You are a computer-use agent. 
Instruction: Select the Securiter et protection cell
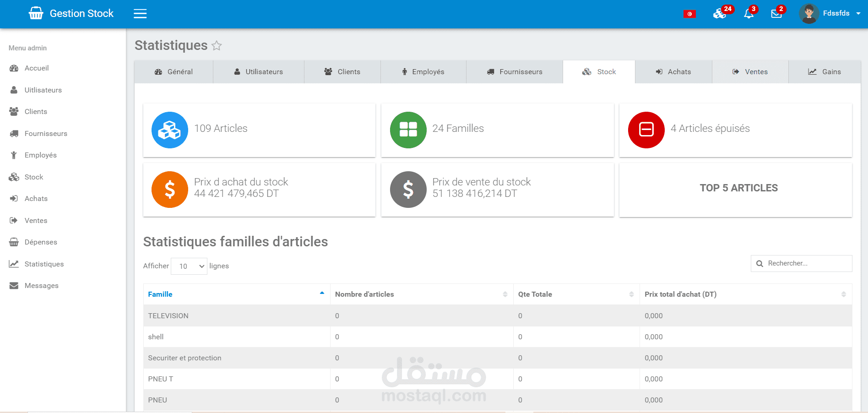tap(237, 358)
